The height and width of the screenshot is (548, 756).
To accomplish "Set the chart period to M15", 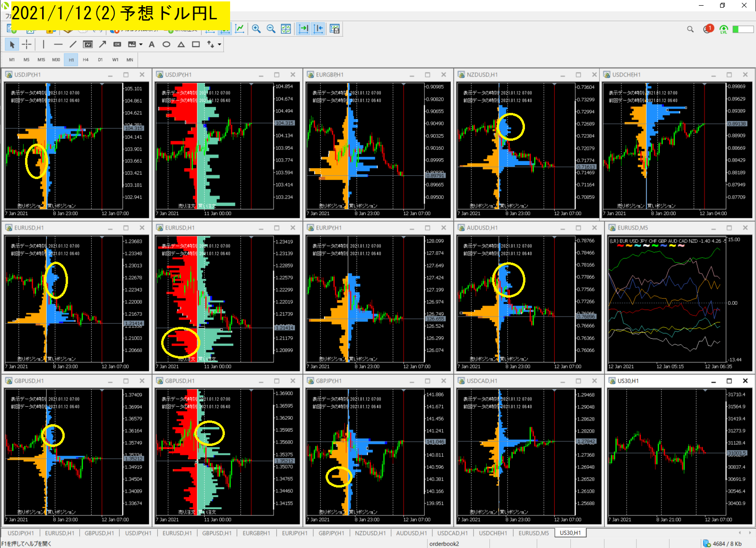I will tap(41, 60).
